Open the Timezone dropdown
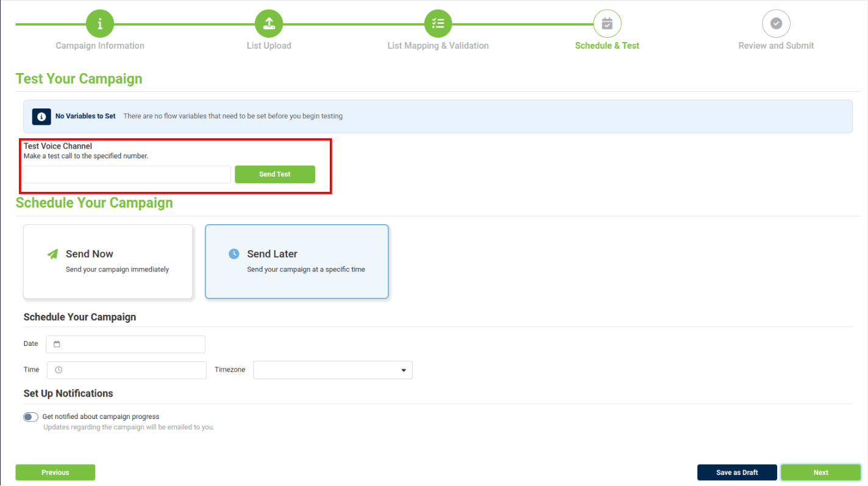868x486 pixels. pyautogui.click(x=333, y=370)
